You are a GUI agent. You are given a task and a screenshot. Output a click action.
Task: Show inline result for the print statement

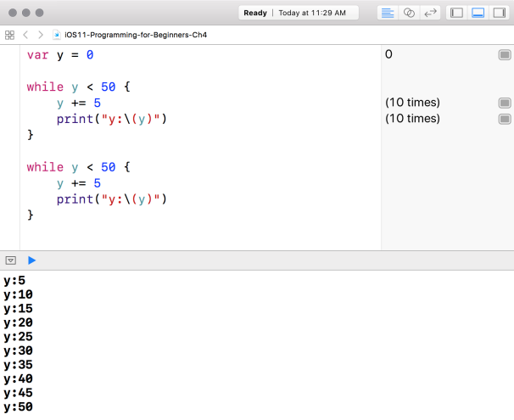505,119
